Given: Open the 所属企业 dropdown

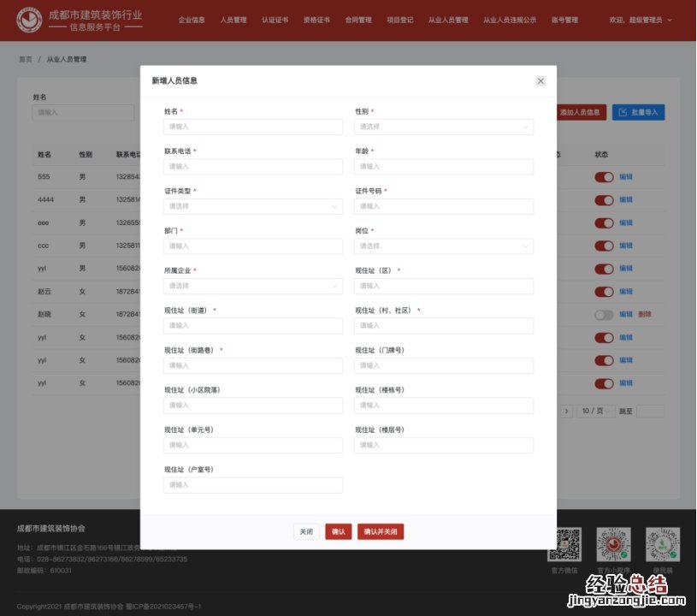Looking at the screenshot, I should pos(252,286).
